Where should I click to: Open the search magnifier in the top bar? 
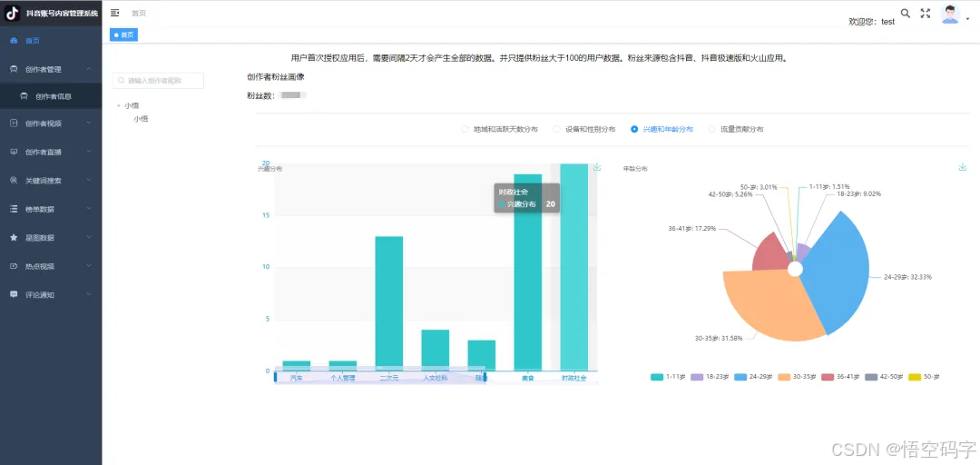point(905,13)
